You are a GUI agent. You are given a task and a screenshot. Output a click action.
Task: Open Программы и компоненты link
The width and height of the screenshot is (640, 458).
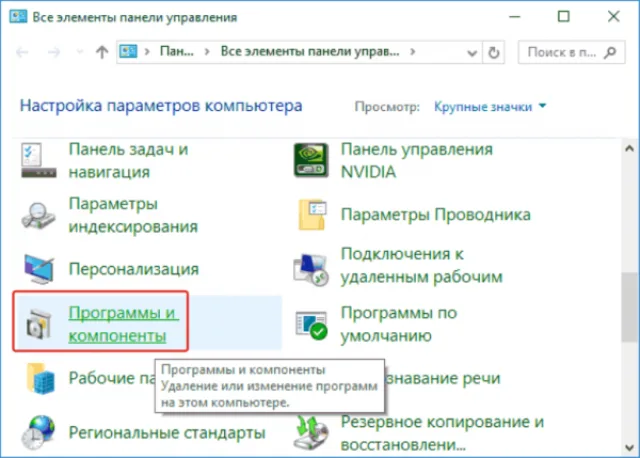[x=124, y=324]
